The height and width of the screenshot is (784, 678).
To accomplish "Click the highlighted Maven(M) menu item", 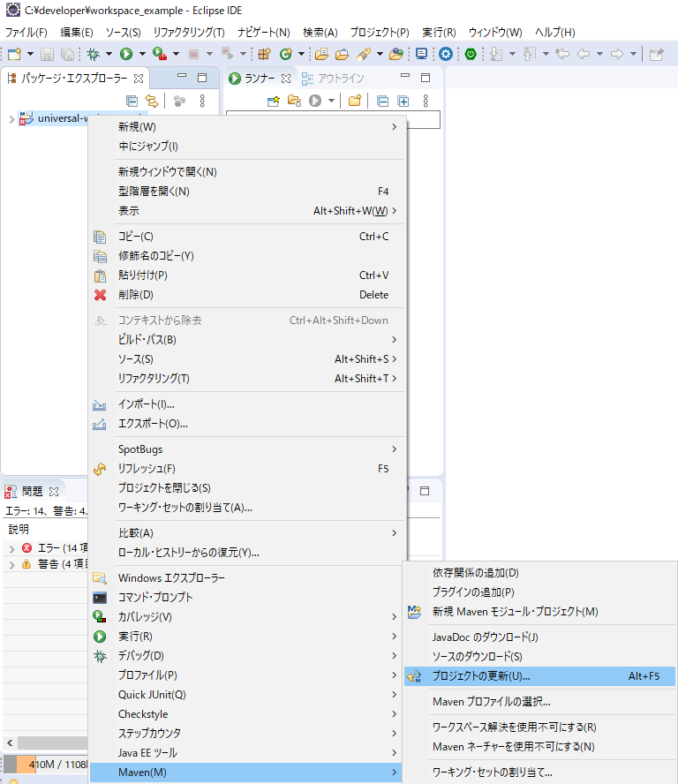I will 247,773.
